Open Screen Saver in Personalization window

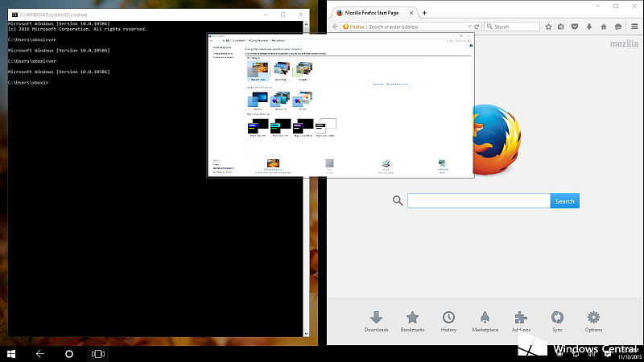(x=442, y=166)
